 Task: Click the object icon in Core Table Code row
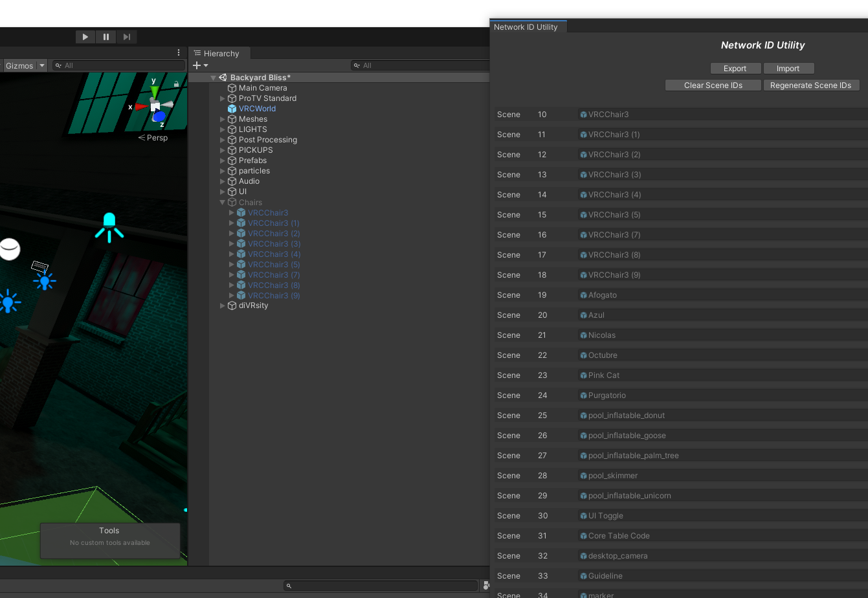[583, 536]
